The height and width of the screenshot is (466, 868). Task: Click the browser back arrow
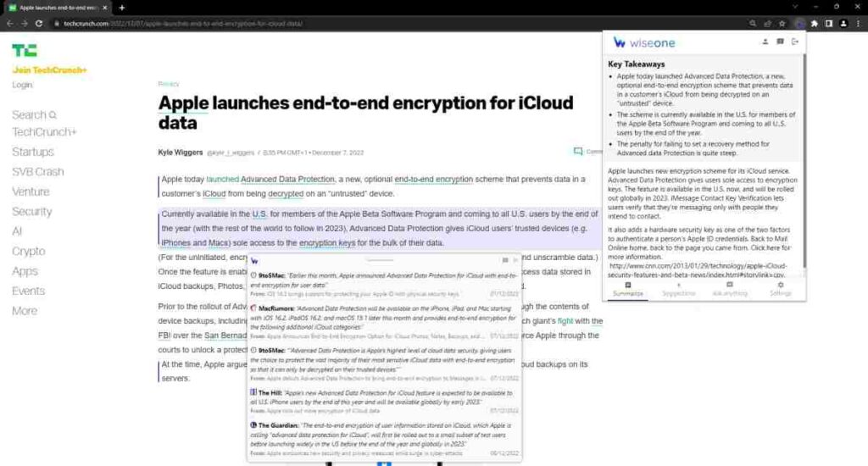[x=9, y=23]
